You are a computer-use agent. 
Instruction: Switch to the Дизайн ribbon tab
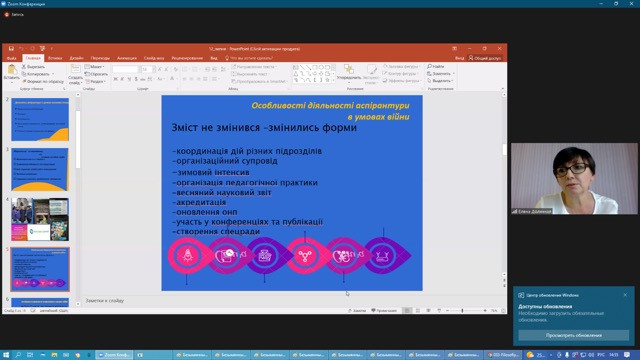click(x=76, y=58)
